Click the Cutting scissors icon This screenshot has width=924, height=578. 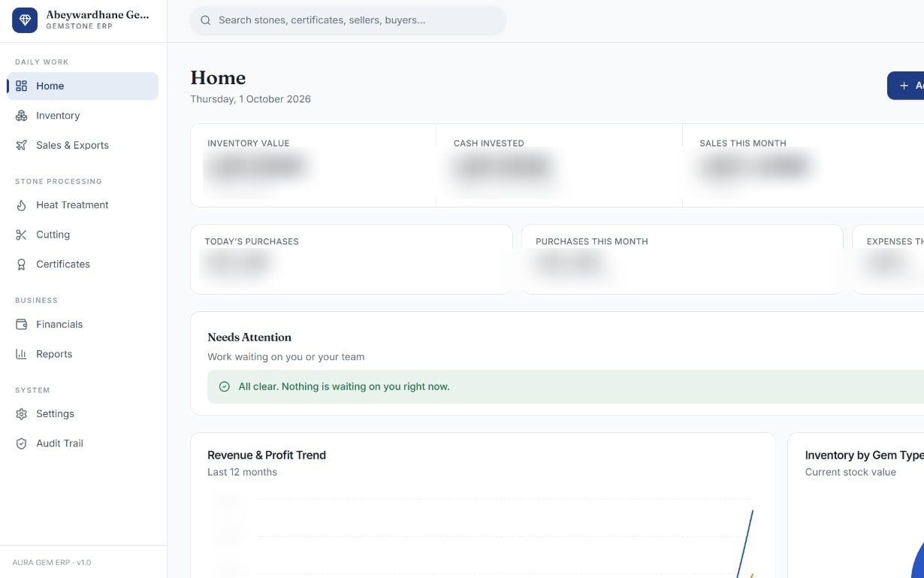[21, 235]
